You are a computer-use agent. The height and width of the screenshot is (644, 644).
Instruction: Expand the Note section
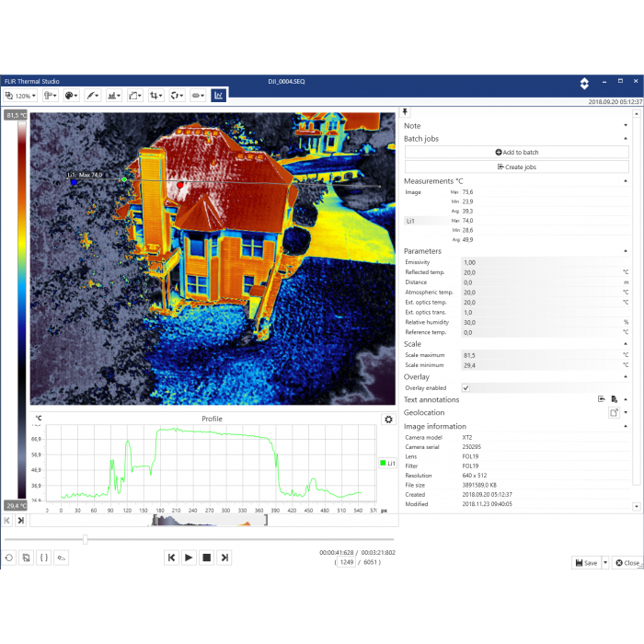626,125
